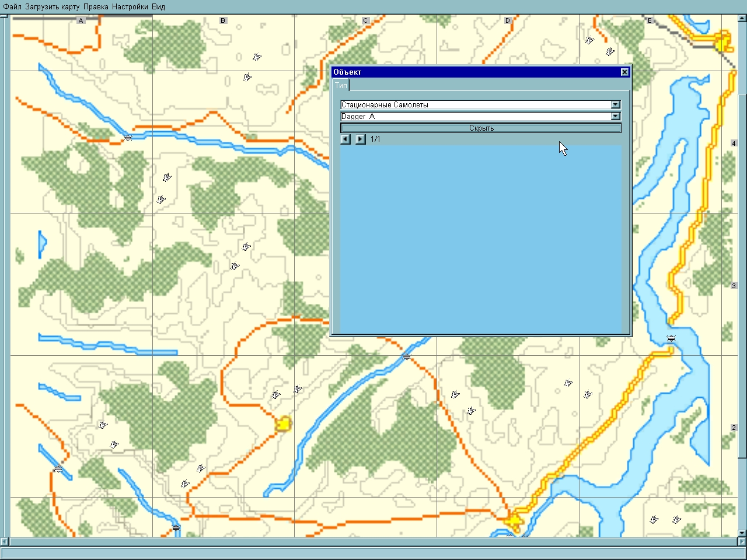Open the Загрузить карту menu
Image resolution: width=747 pixels, height=560 pixels.
(x=53, y=6)
